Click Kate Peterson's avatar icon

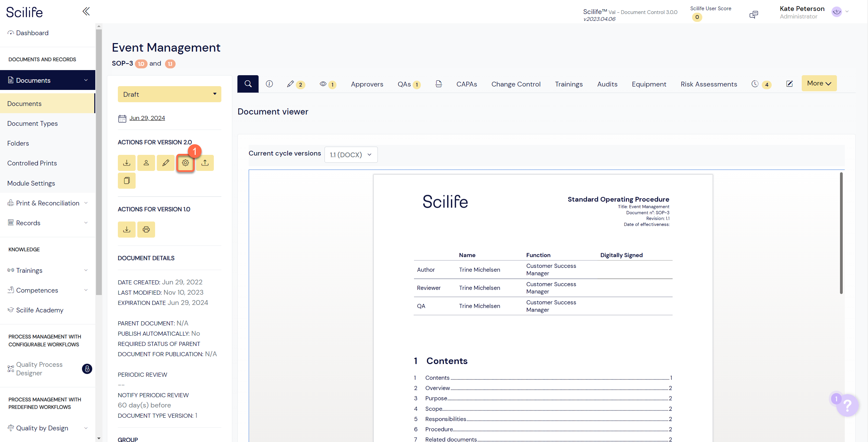837,12
